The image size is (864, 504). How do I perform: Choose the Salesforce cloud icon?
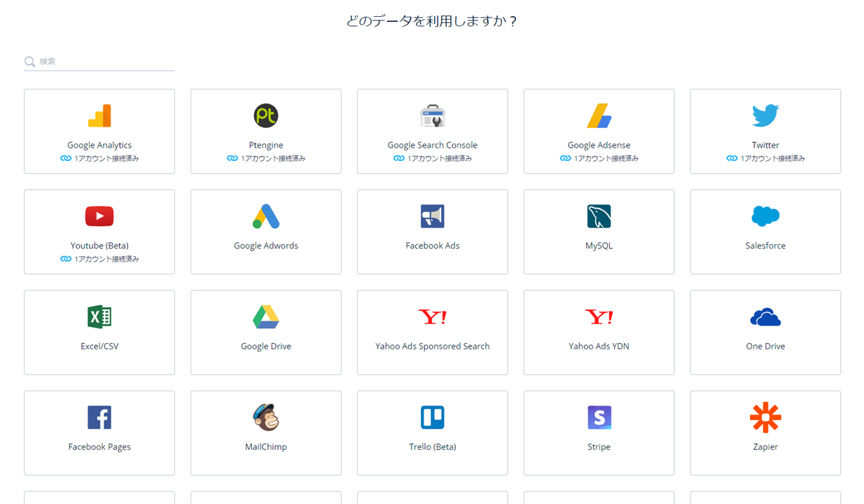point(765,216)
